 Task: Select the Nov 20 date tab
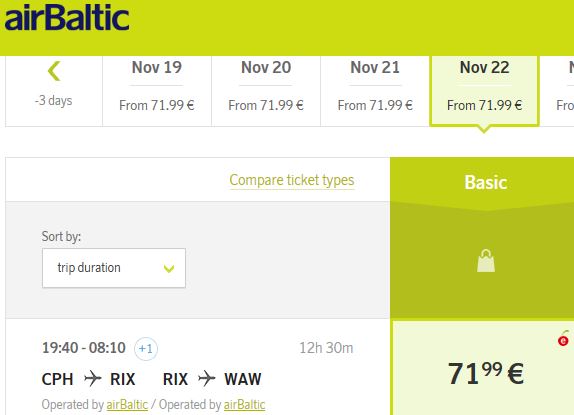tap(266, 90)
